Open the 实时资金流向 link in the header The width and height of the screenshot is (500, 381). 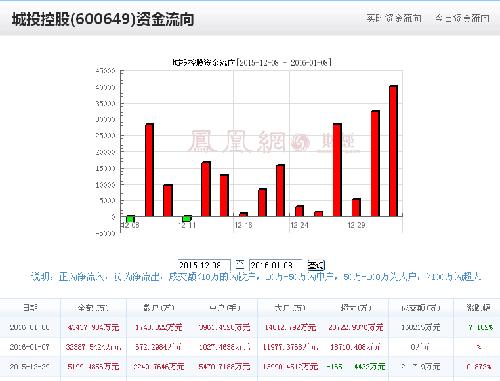(394, 18)
